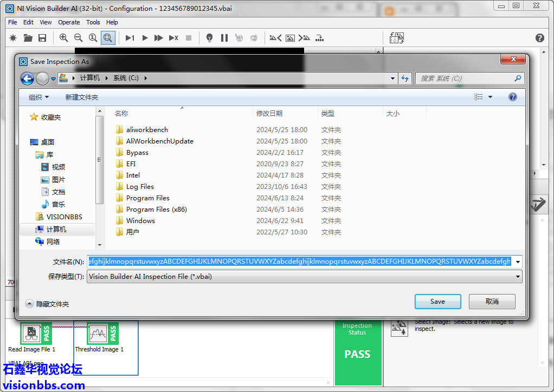The width and height of the screenshot is (554, 392).
Task: Click Run Inspection Once icon
Action: (130, 38)
